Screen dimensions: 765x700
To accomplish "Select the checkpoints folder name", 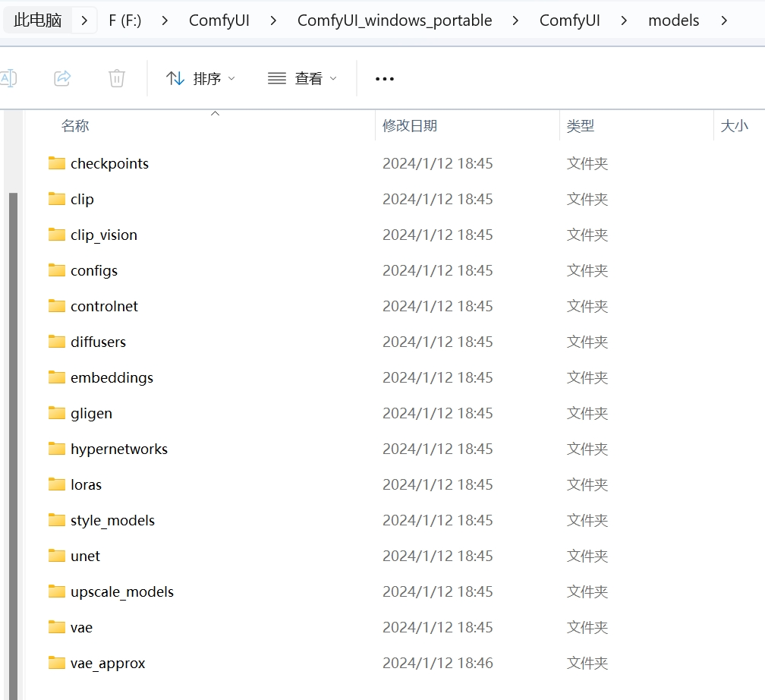I will [x=109, y=163].
